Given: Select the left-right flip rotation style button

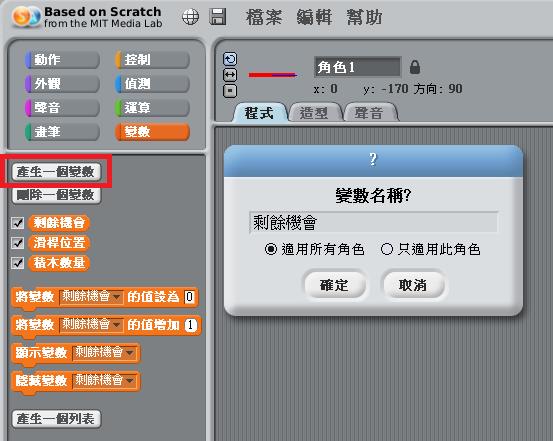Looking at the screenshot, I should 230,75.
